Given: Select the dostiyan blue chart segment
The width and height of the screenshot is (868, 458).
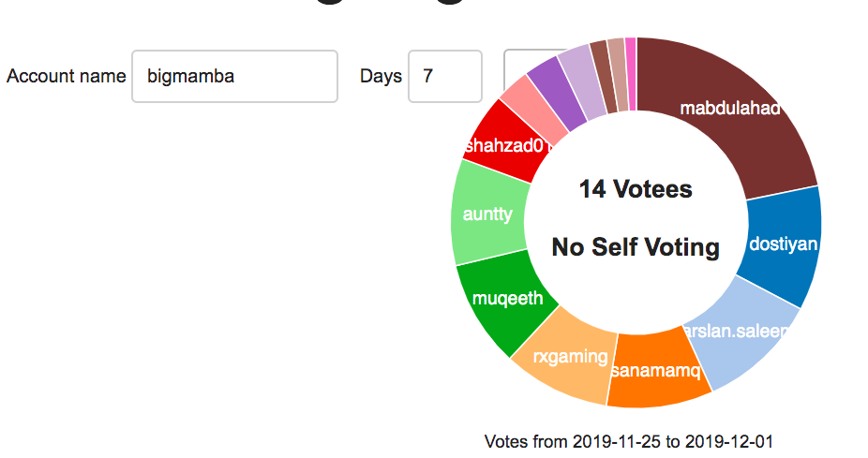Looking at the screenshot, I should coord(786,245).
